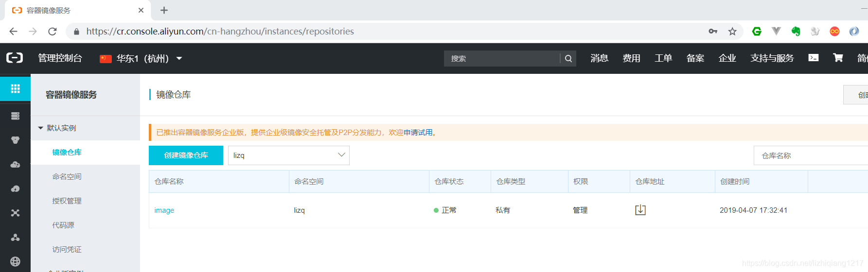Viewport: 868px width, 272px height.
Task: Focus the 搜索 box in the header
Action: (502, 58)
